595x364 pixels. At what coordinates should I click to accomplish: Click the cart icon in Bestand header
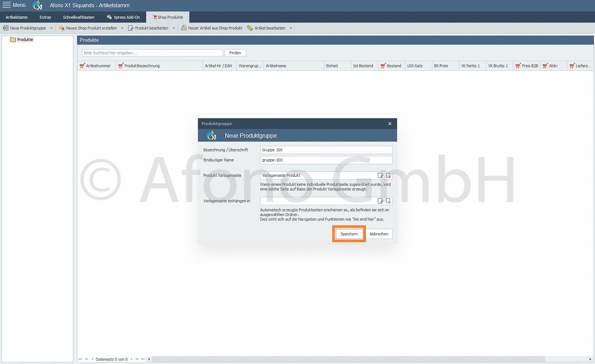[383, 65]
